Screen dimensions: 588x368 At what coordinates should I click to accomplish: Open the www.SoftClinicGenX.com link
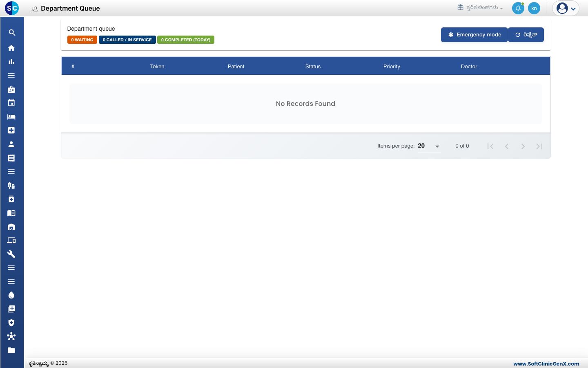coord(546,364)
